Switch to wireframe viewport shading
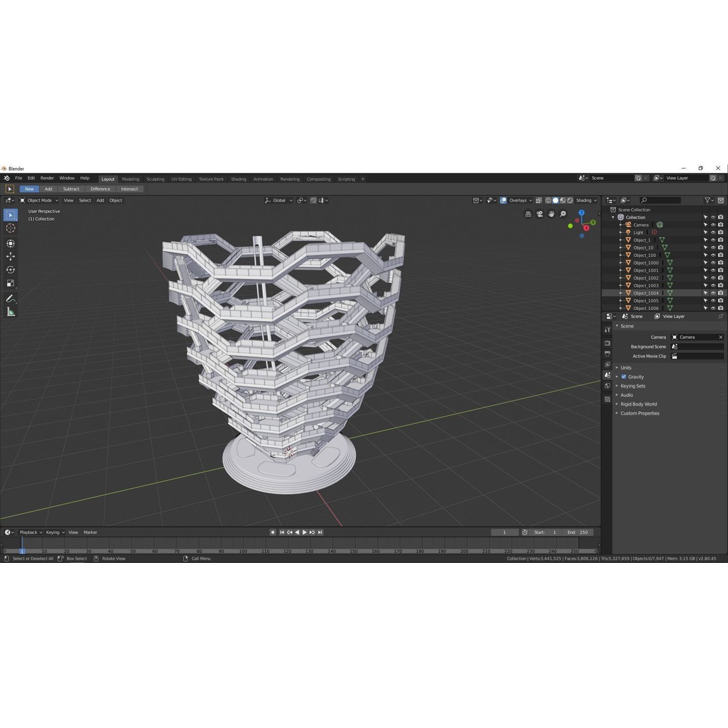Viewport: 728px width, 728px height. 548,201
